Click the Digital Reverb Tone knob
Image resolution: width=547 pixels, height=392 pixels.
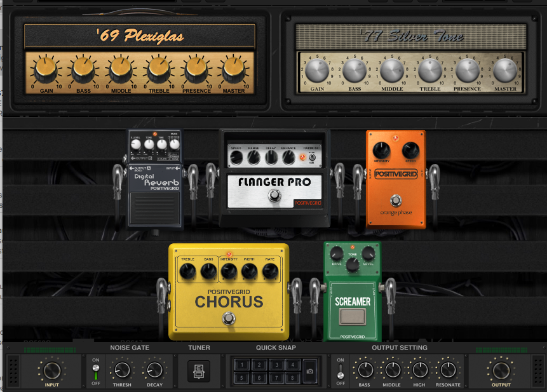point(149,144)
